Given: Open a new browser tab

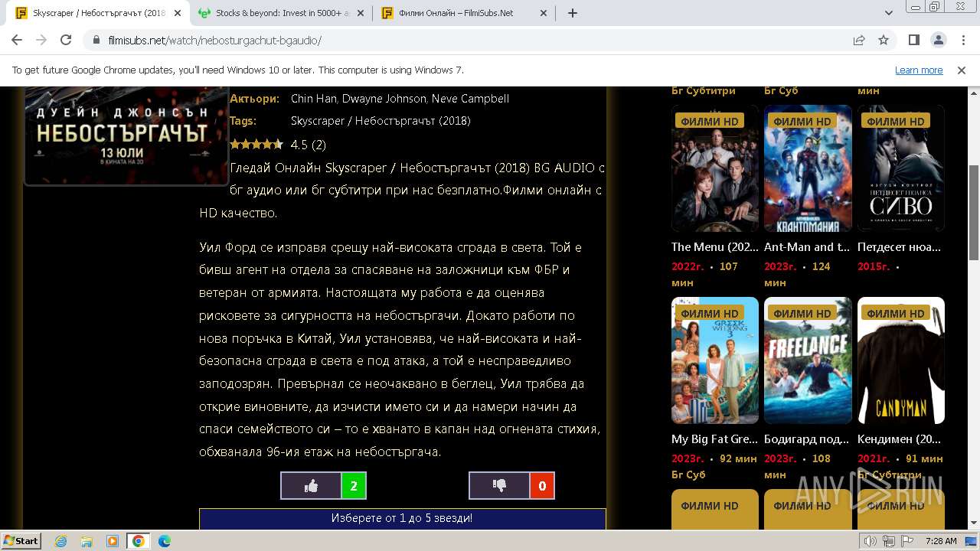Looking at the screenshot, I should (x=572, y=13).
